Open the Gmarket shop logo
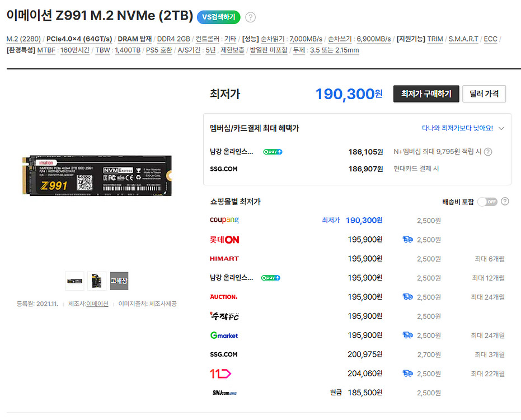 (224, 335)
